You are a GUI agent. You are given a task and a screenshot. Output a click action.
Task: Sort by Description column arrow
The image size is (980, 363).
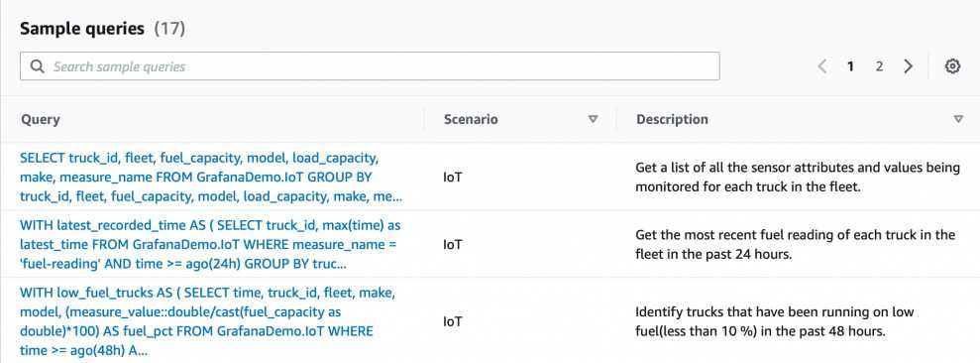[x=958, y=119]
